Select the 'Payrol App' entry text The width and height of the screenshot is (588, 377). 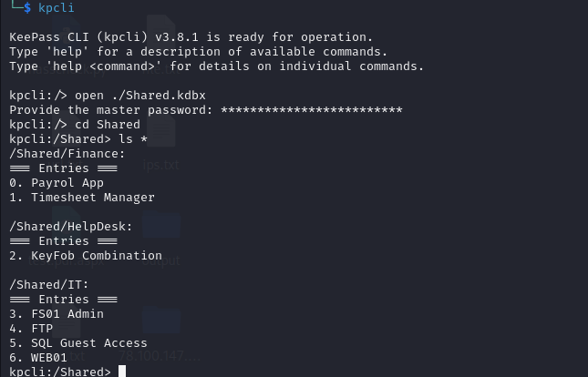coord(67,183)
